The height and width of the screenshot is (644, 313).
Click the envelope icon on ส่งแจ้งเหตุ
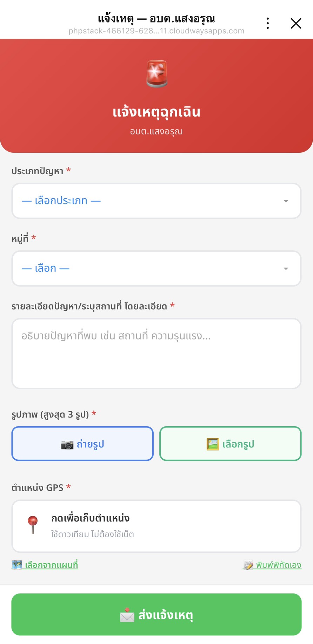point(127,615)
